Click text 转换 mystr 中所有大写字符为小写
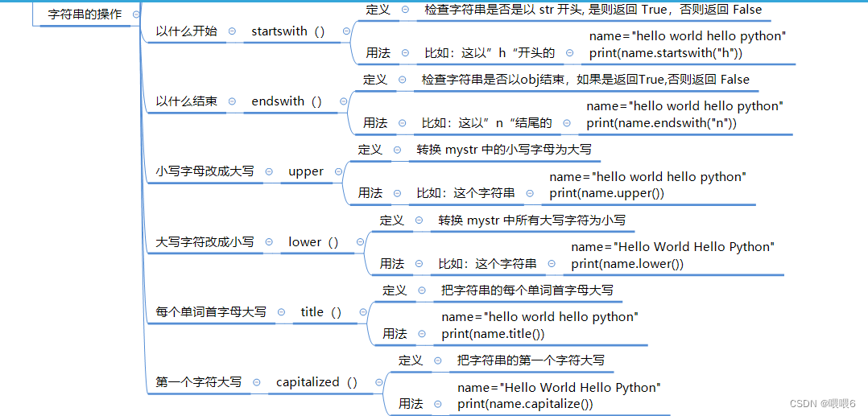868x416 pixels. [x=532, y=220]
